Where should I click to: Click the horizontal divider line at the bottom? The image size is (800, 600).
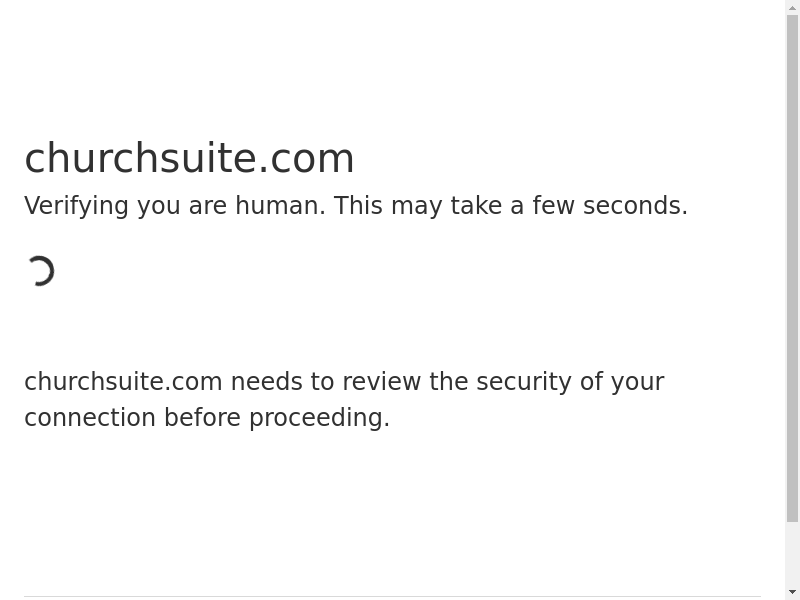[x=392, y=596]
